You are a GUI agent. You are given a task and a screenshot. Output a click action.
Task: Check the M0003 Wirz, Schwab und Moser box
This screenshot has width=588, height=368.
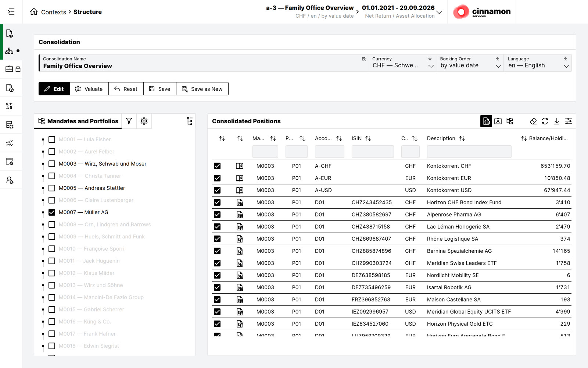pyautogui.click(x=52, y=164)
